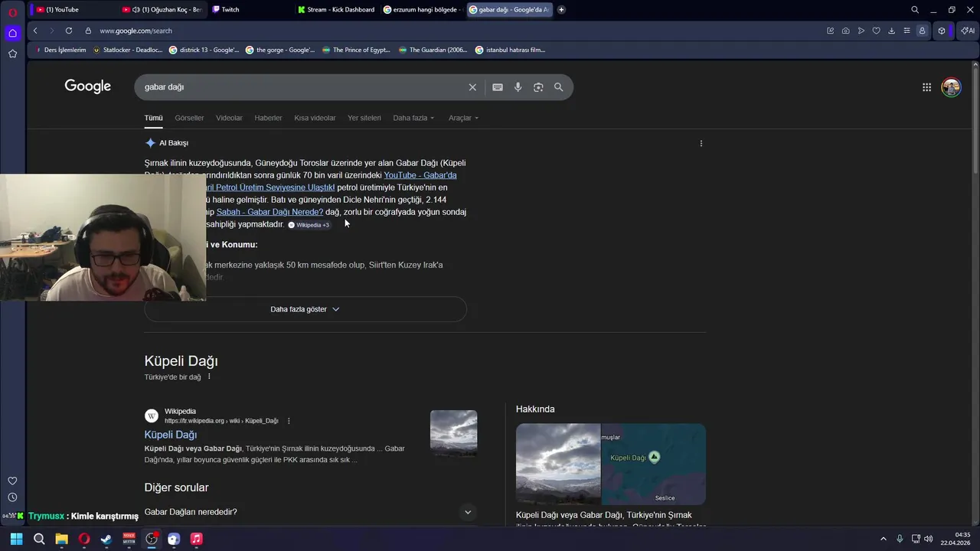This screenshot has width=980, height=551.
Task: Open the Araçlar dropdown
Action: 463,118
